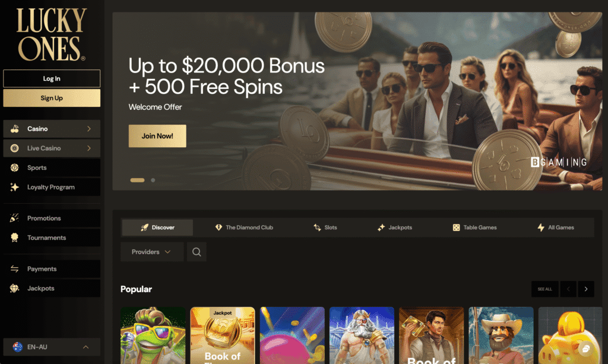
Task: Click the Loyalty Program sparkle icon
Action: click(14, 187)
